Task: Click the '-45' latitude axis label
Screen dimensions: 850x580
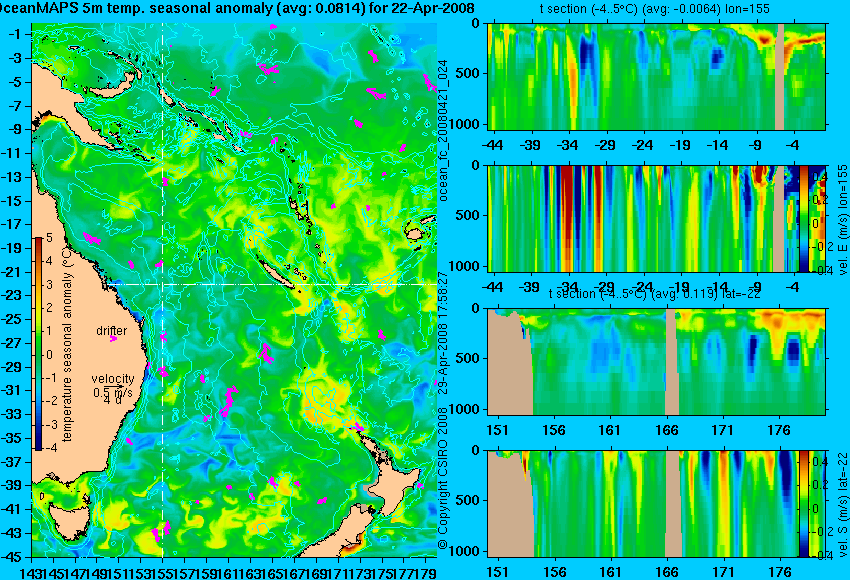Action: (x=12, y=557)
